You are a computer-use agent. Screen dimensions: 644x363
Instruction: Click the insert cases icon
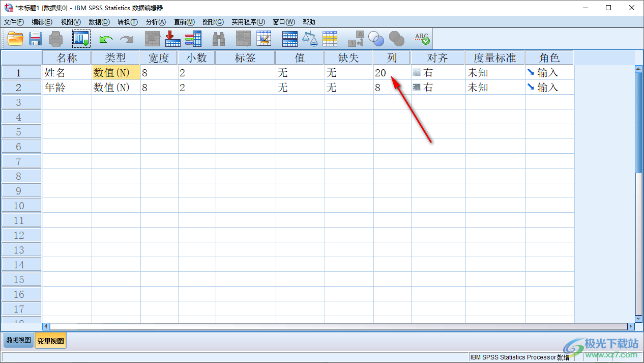coord(243,39)
